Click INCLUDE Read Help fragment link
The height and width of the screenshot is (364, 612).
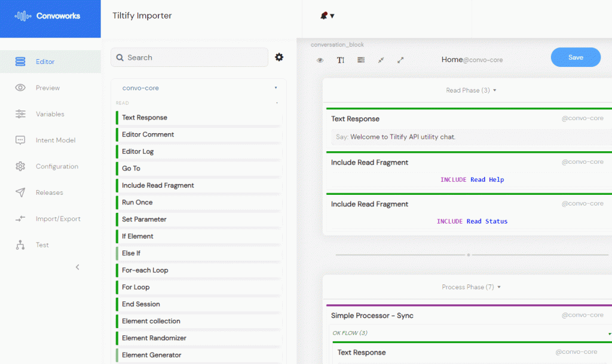[x=472, y=179]
